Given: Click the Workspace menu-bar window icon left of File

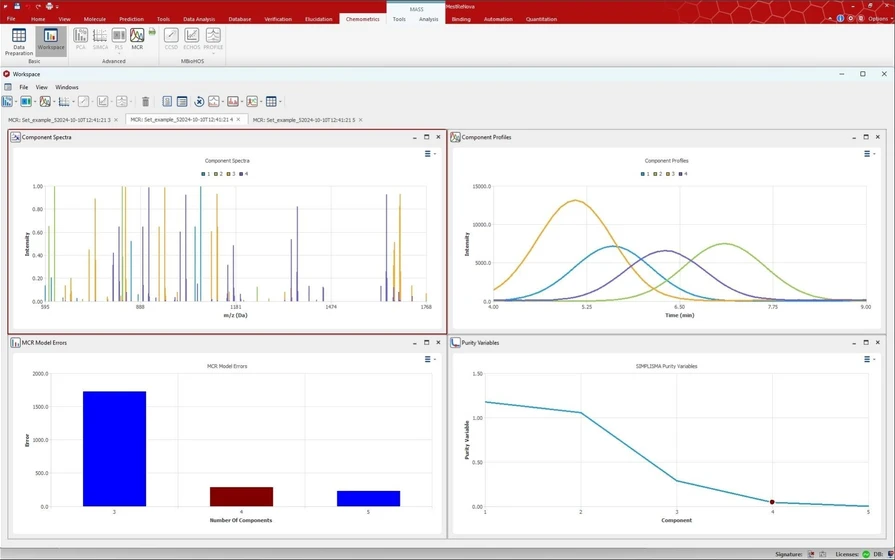Looking at the screenshot, I should pyautogui.click(x=8, y=87).
